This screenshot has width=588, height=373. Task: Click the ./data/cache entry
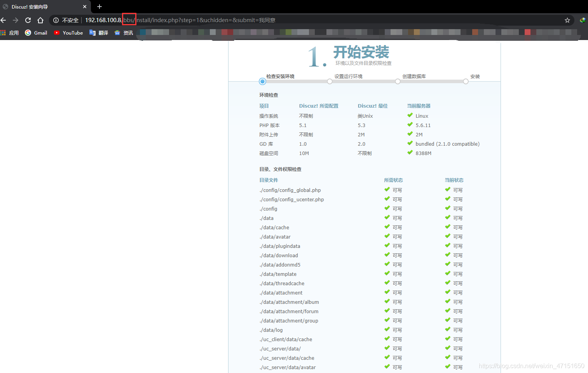click(x=274, y=228)
